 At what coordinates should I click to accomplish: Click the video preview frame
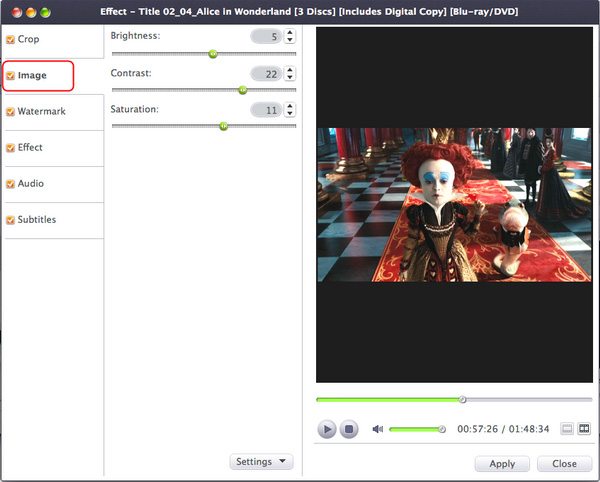tap(454, 205)
